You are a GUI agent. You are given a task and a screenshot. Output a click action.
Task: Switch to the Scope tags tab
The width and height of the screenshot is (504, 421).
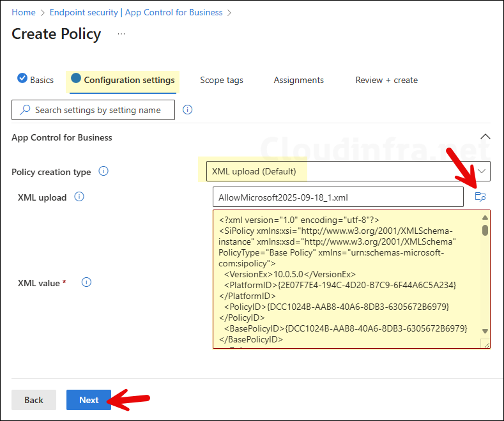221,80
